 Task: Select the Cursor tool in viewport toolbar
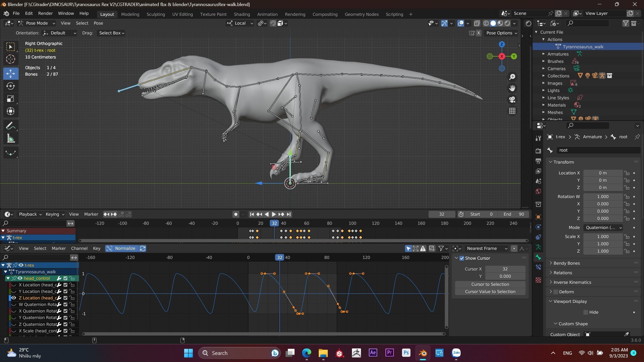[11, 59]
